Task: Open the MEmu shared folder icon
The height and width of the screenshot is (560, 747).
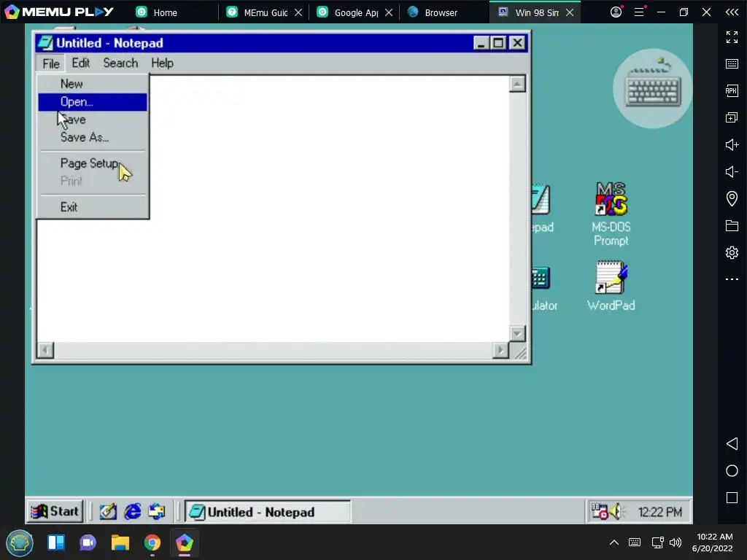Action: click(x=732, y=226)
